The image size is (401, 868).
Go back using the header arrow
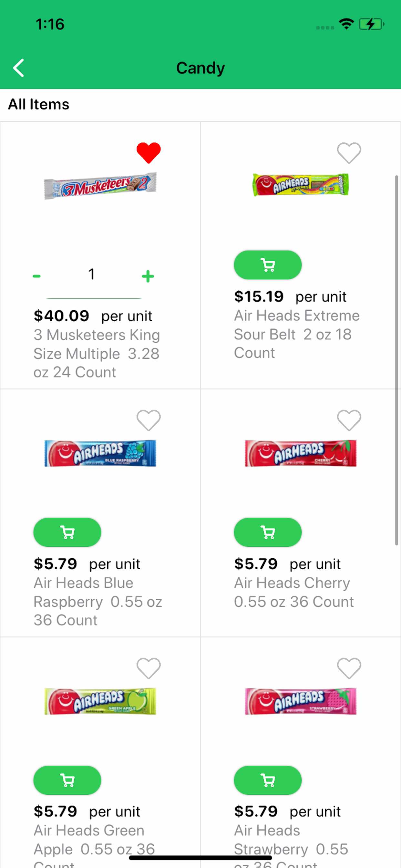tap(19, 68)
